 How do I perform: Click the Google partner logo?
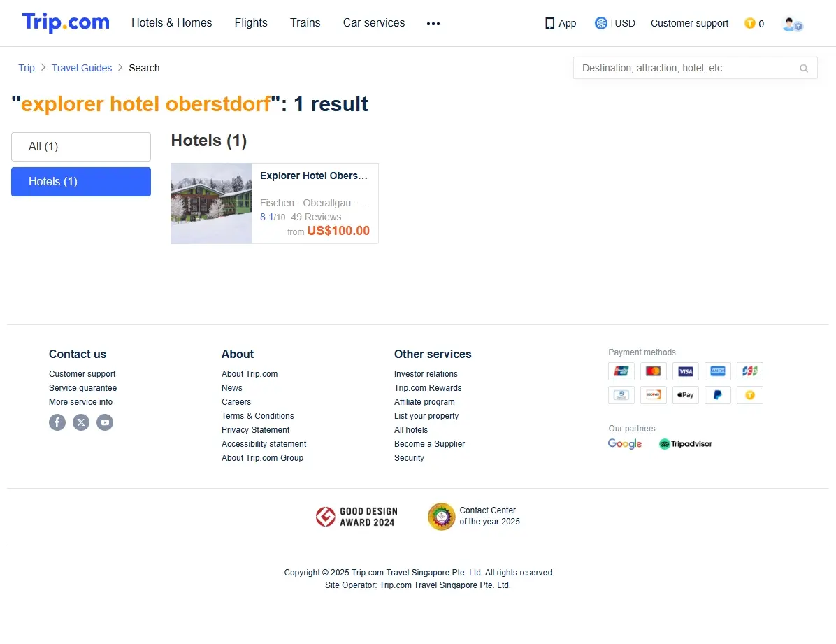(625, 444)
